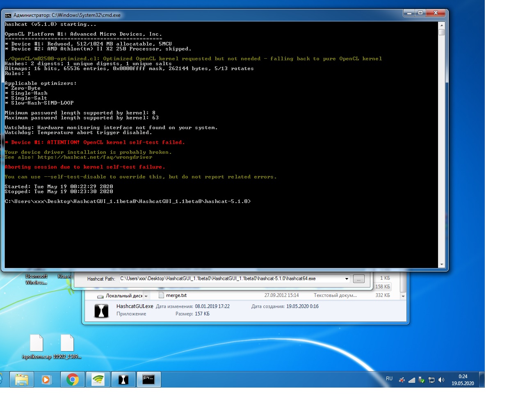The width and height of the screenshot is (525, 420).
Task: Click the cmd window scrollbar down arrow
Action: (x=442, y=265)
